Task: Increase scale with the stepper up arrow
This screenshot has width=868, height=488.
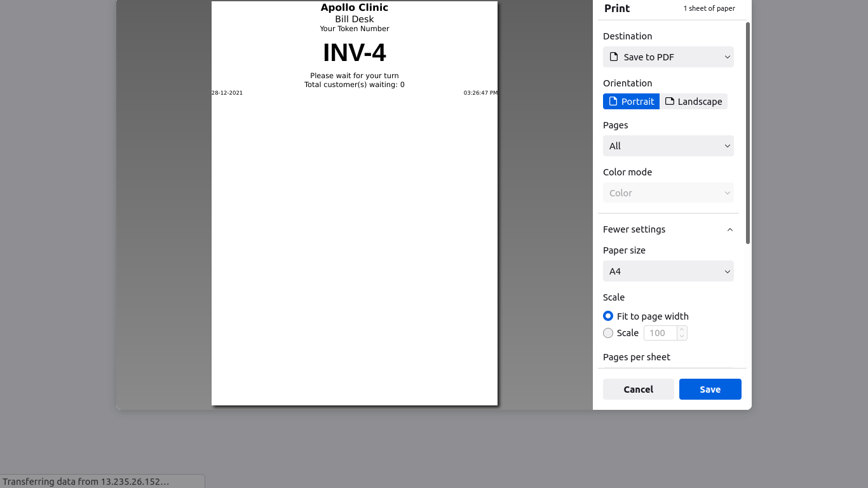Action: click(682, 329)
